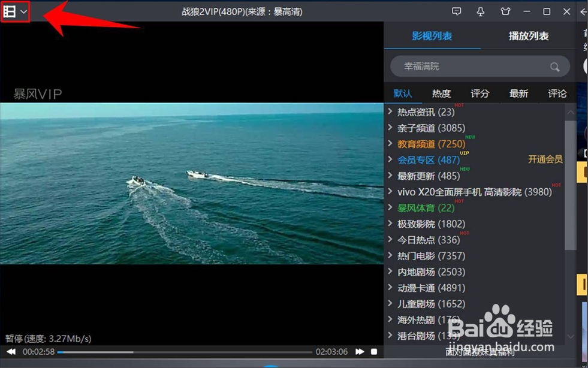The width and height of the screenshot is (588, 368).
Task: Open the feedback message icon in title bar
Action: [456, 11]
